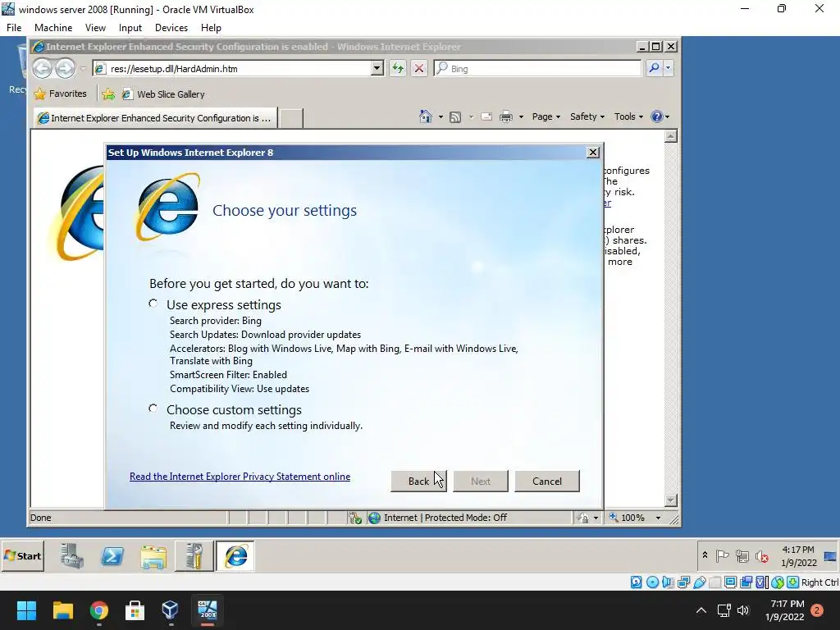Viewport: 840px width, 630px height.
Task: Open the File menu in VirtualBox
Action: click(x=14, y=28)
